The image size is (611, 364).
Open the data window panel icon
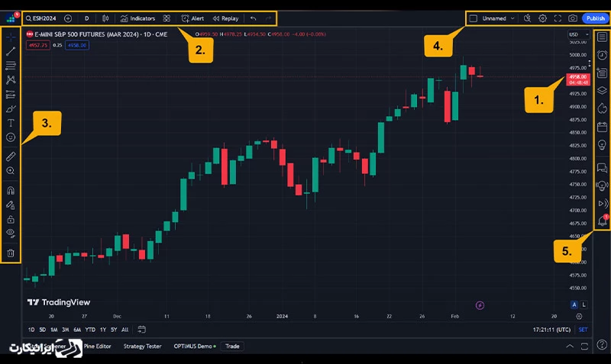tap(602, 72)
